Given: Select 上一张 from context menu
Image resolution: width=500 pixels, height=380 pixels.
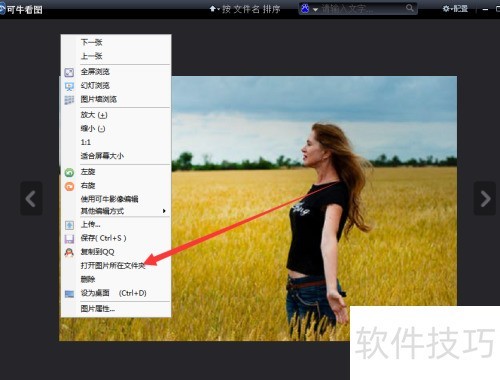Looking at the screenshot, I should pyautogui.click(x=116, y=56).
